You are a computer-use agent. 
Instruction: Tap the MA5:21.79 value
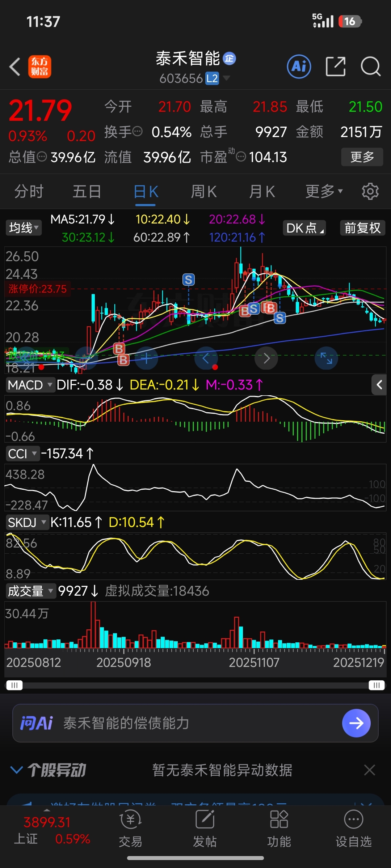[x=82, y=219]
